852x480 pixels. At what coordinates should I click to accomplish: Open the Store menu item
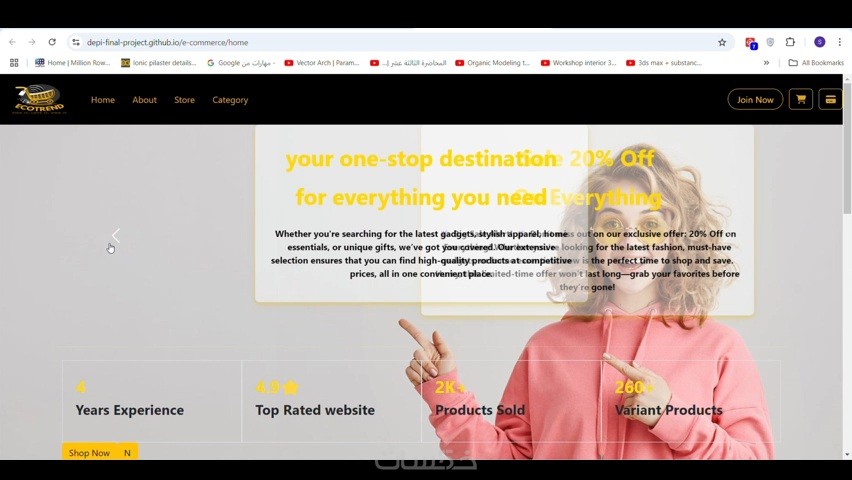click(184, 100)
